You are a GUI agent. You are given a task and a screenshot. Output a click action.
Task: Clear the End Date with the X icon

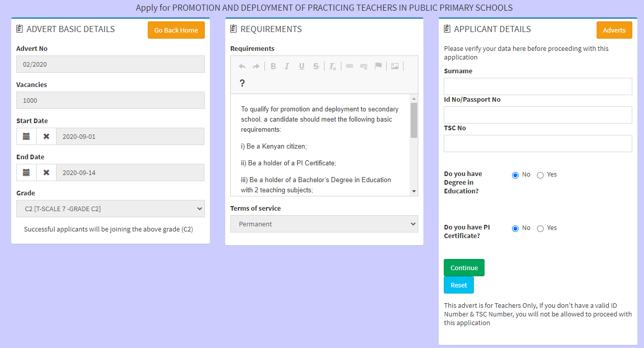[46, 172]
